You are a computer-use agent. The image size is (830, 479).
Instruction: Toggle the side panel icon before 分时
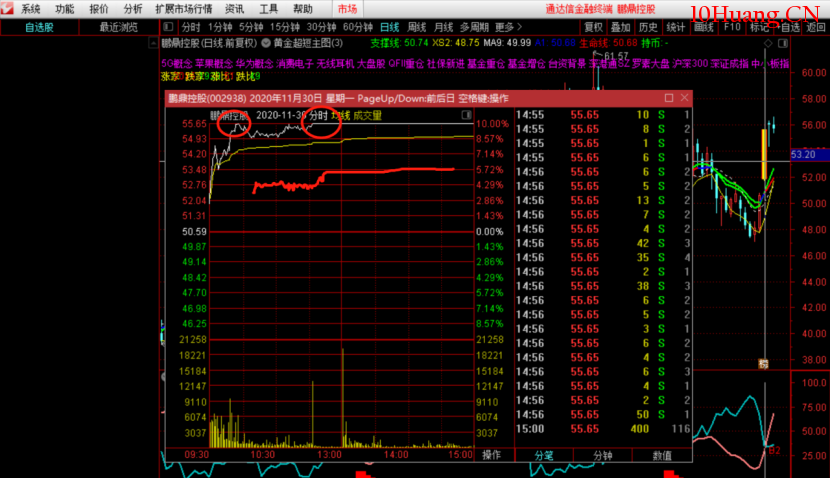tap(168, 26)
